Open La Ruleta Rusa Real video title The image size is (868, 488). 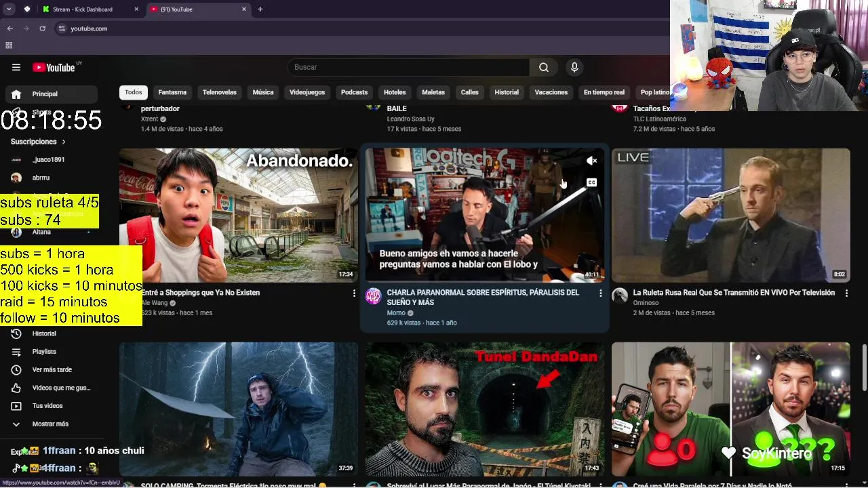pos(734,293)
